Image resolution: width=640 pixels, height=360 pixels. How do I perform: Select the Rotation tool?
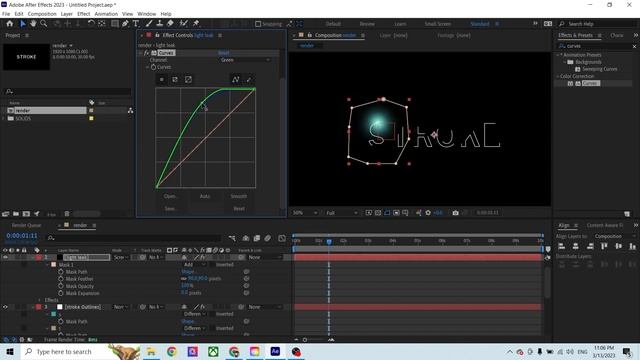[91, 24]
